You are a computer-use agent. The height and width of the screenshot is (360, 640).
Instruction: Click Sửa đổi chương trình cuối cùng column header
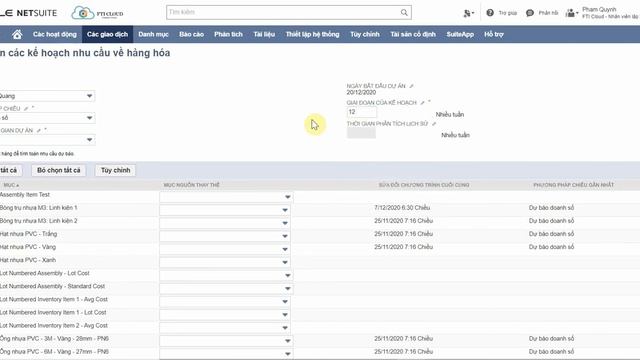tap(424, 185)
